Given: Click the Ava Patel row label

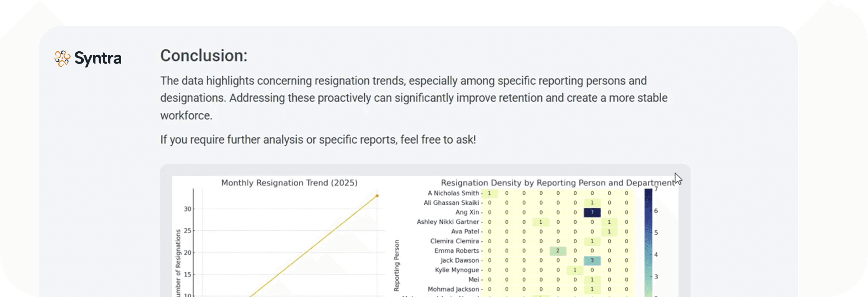Looking at the screenshot, I should [465, 232].
